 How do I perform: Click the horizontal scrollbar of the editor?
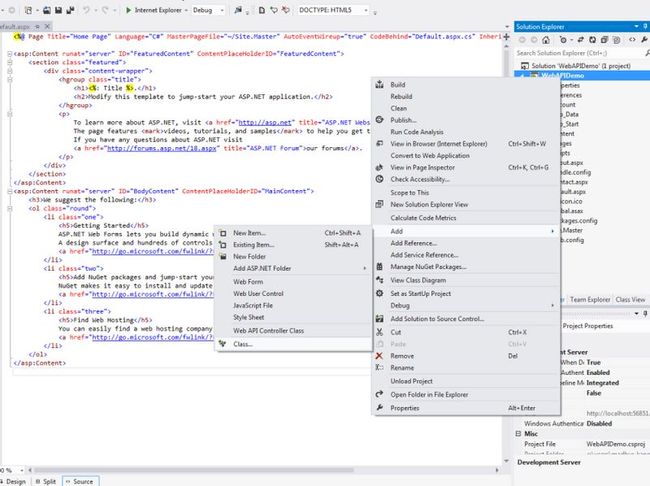tap(194, 470)
